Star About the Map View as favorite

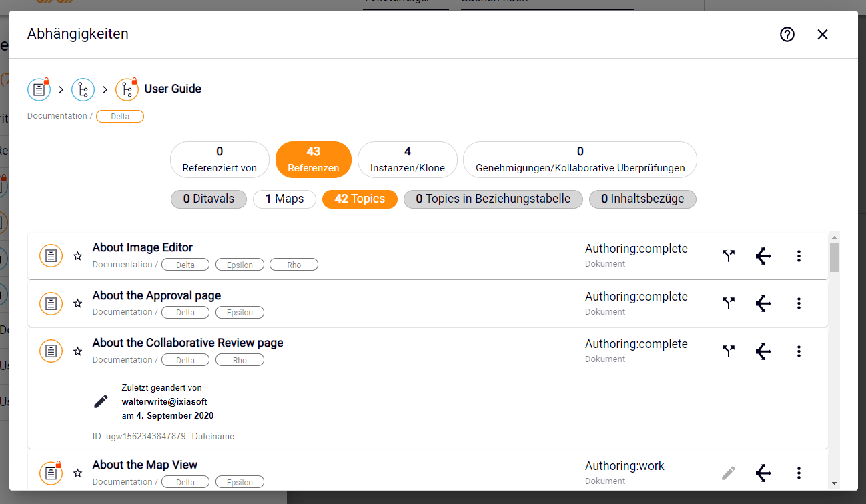[77, 473]
